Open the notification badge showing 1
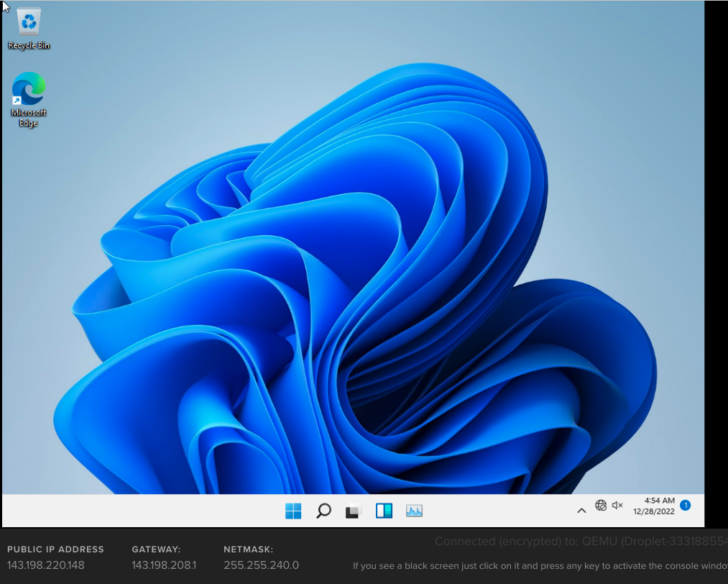This screenshot has width=728, height=584. click(x=686, y=505)
